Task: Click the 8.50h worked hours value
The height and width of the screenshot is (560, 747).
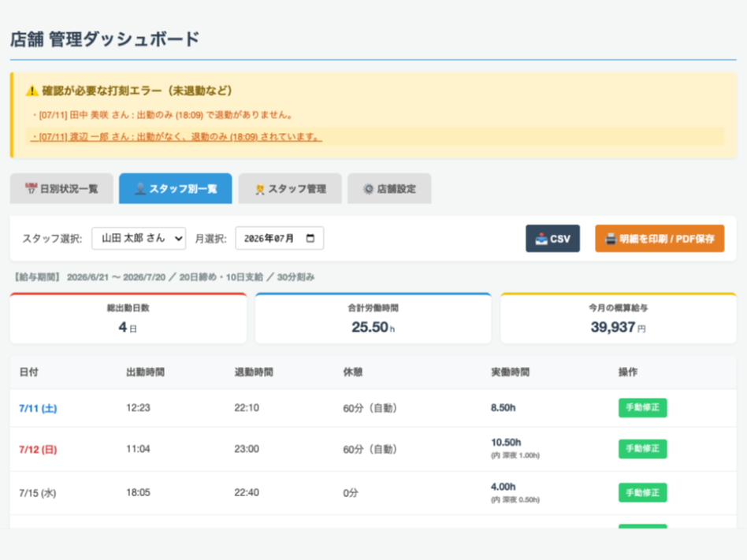Action: [503, 408]
